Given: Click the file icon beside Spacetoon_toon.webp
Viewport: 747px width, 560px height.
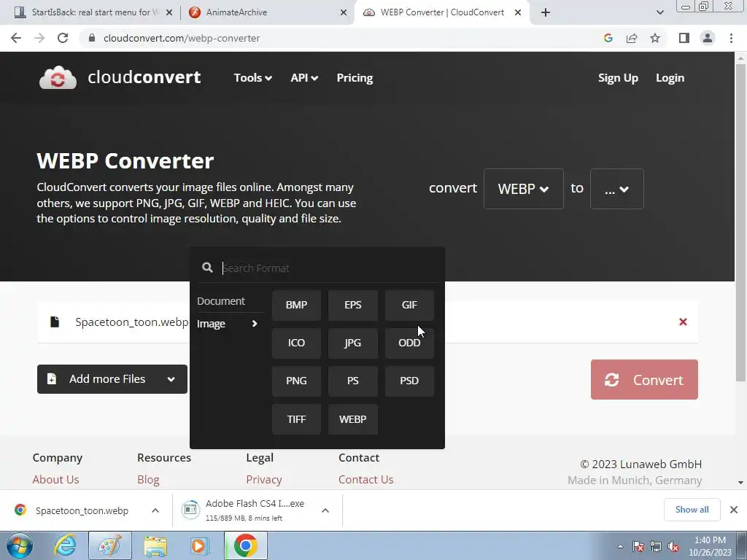Looking at the screenshot, I should [55, 322].
